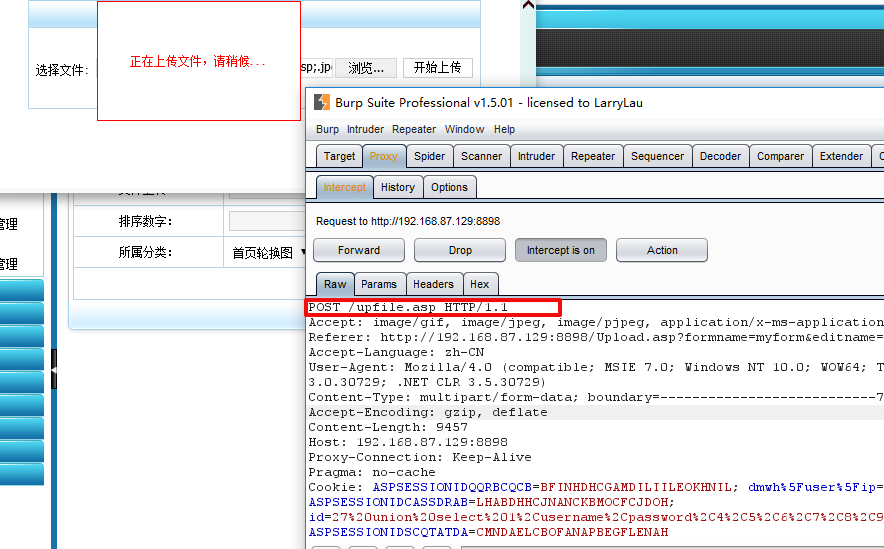Click the Content-Type multipart/form-data line
This screenshot has height=549, width=884.
pos(595,397)
